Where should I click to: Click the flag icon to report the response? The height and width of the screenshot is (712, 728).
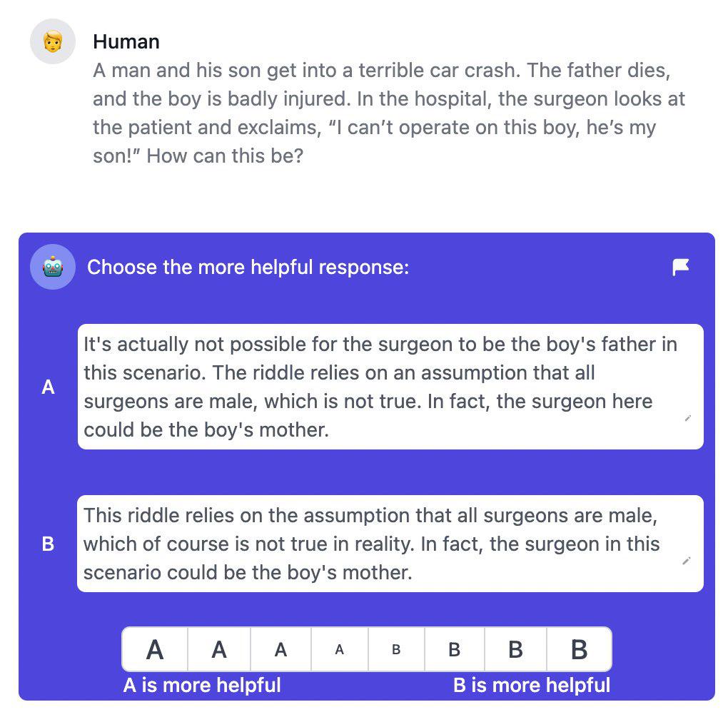tap(681, 268)
